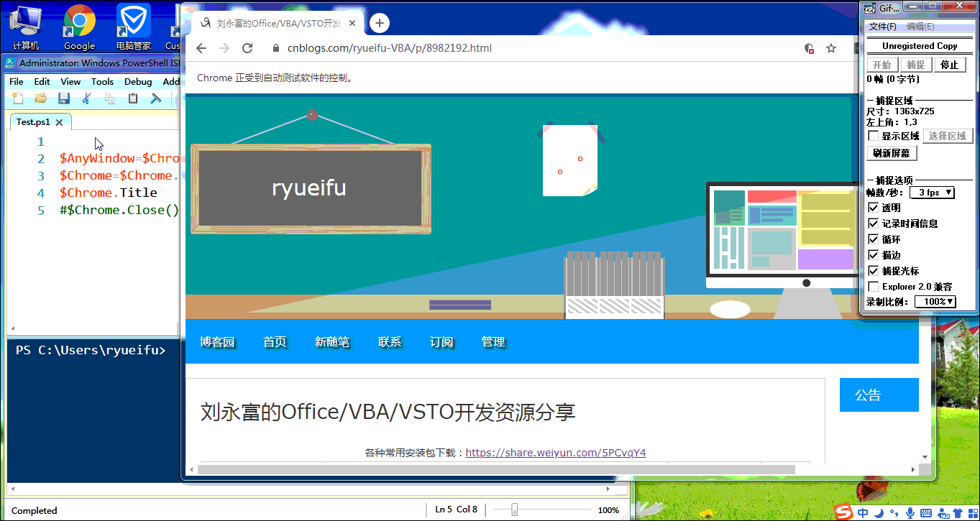Open the 3 fps frame rate dropdown
980x521 pixels.
pos(932,193)
